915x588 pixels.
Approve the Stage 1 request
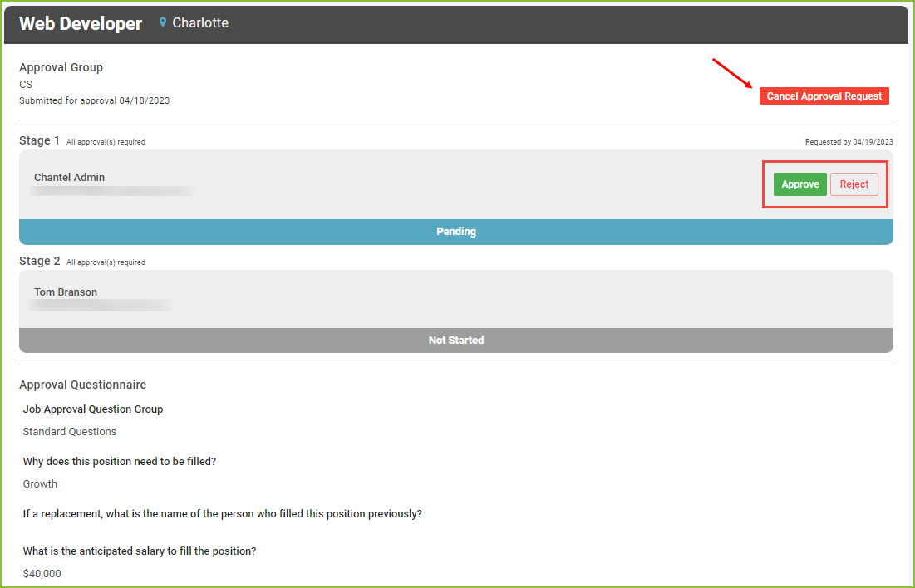click(x=800, y=184)
